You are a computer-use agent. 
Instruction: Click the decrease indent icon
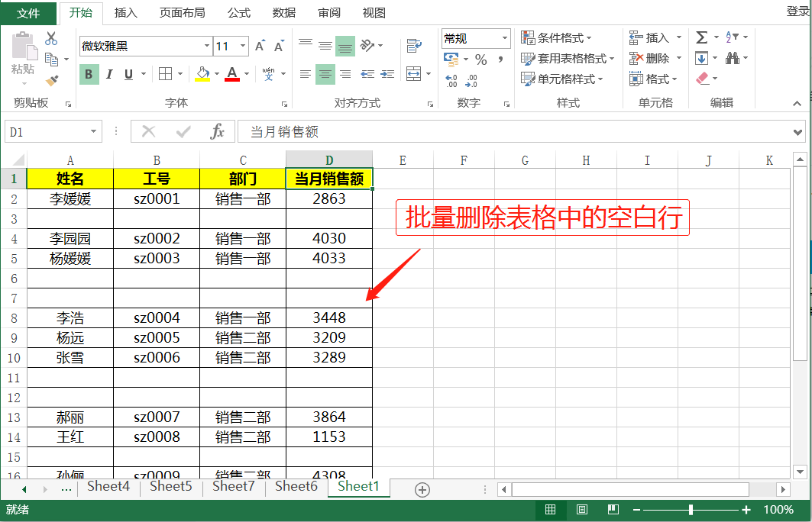367,74
